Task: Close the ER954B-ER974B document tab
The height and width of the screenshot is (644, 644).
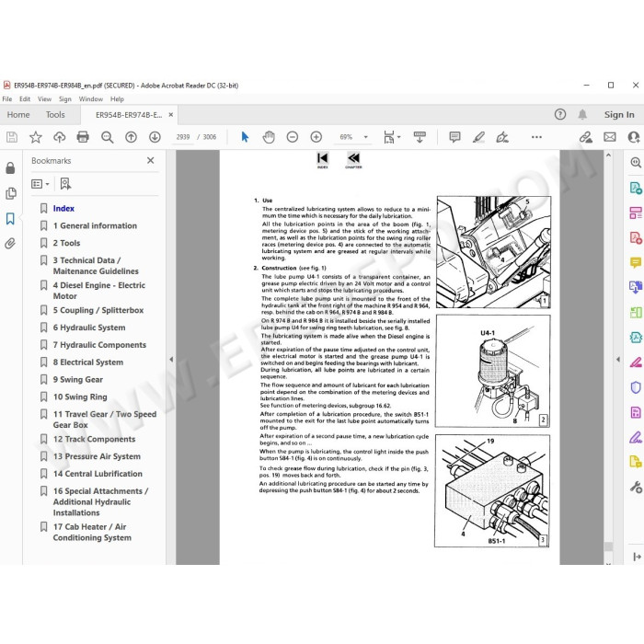Action: (x=171, y=115)
